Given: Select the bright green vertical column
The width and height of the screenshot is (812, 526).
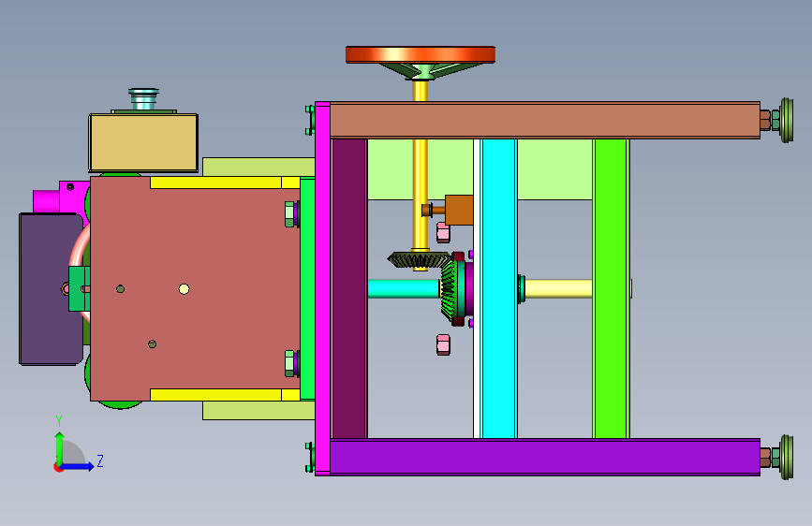Looking at the screenshot, I should point(611,288).
